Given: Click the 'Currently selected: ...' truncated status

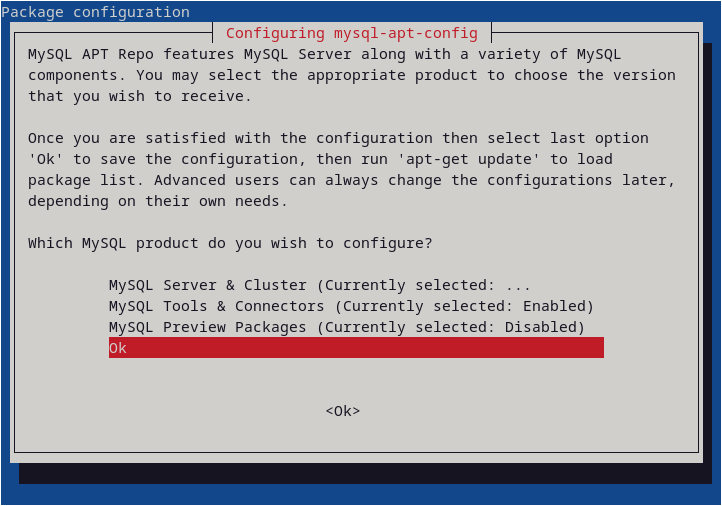Looking at the screenshot, I should [x=432, y=285].
